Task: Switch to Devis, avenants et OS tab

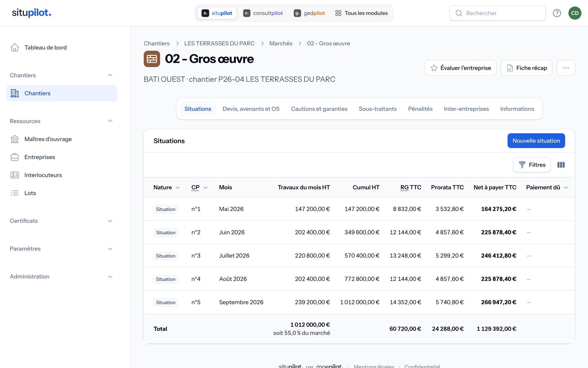Action: [251, 109]
